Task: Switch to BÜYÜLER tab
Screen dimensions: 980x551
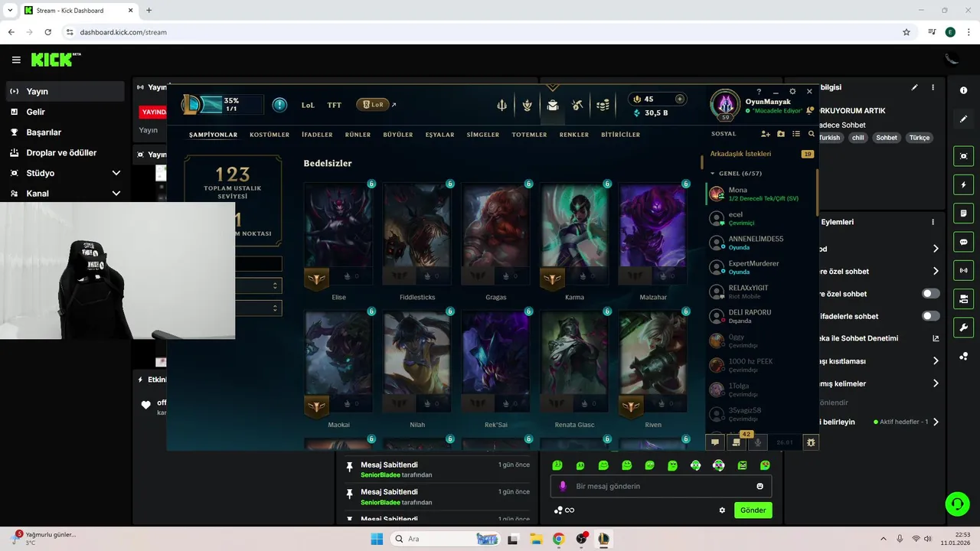Action: pyautogui.click(x=398, y=135)
